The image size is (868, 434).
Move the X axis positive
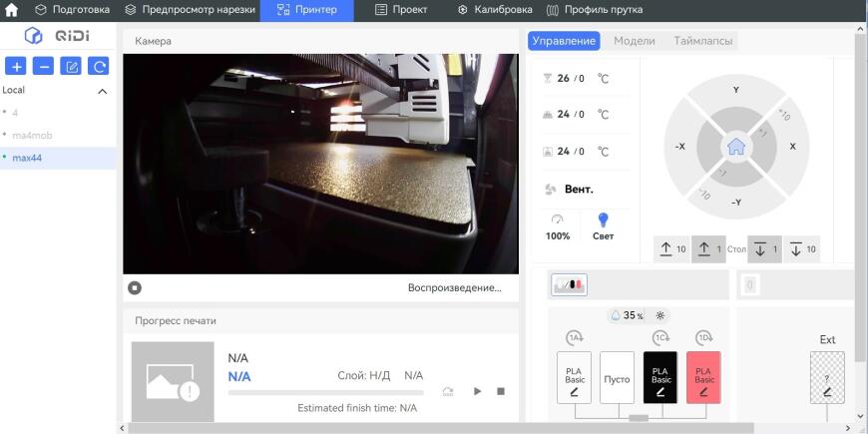click(793, 147)
